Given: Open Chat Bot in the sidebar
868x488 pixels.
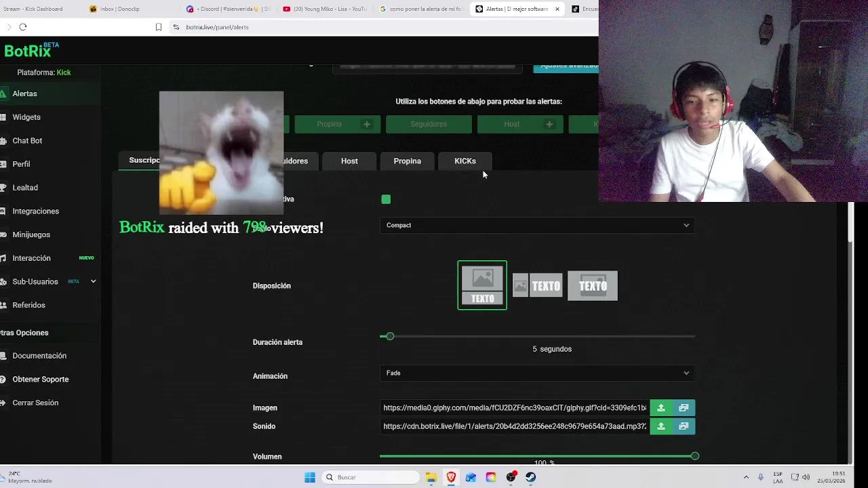Looking at the screenshot, I should (x=27, y=140).
